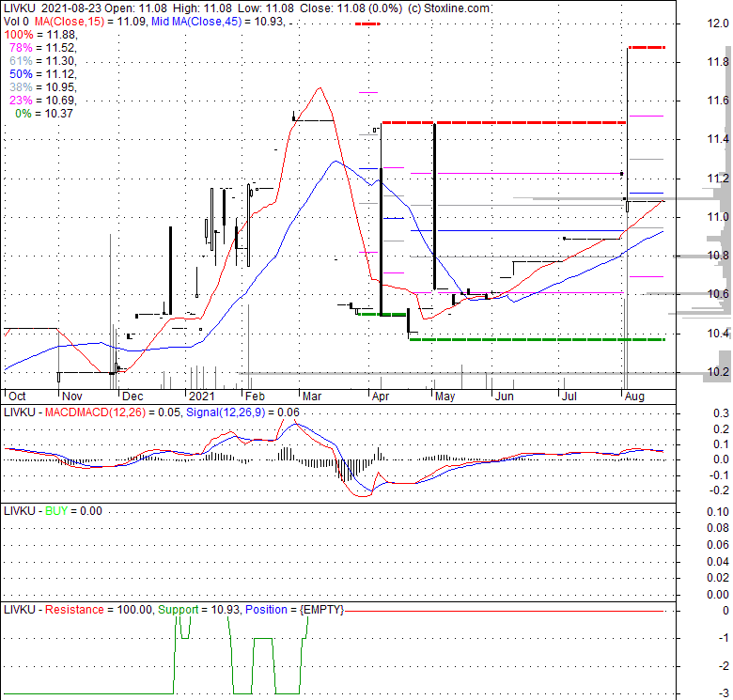Click the -3 position panel axis label
The image size is (733, 700).
pos(724,693)
